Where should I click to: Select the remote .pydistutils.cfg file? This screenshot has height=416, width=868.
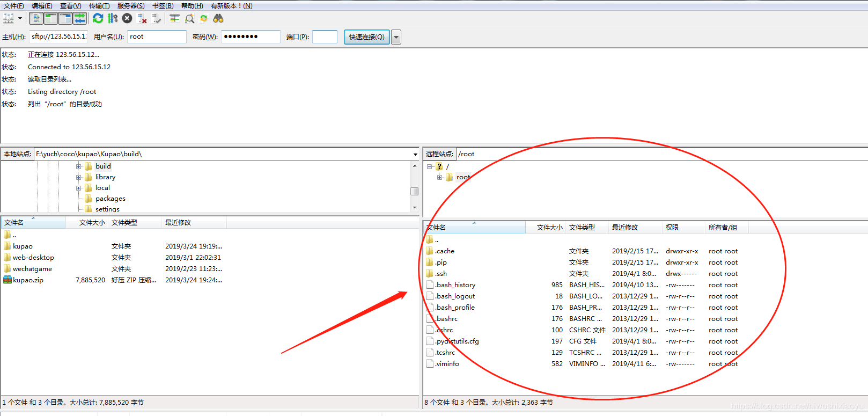pos(457,341)
